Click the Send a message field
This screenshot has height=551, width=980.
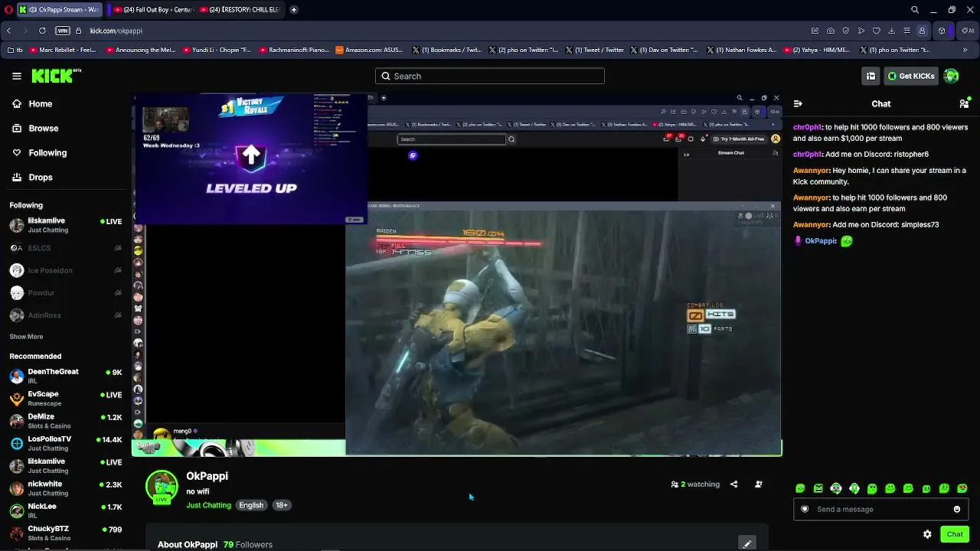tap(880, 509)
